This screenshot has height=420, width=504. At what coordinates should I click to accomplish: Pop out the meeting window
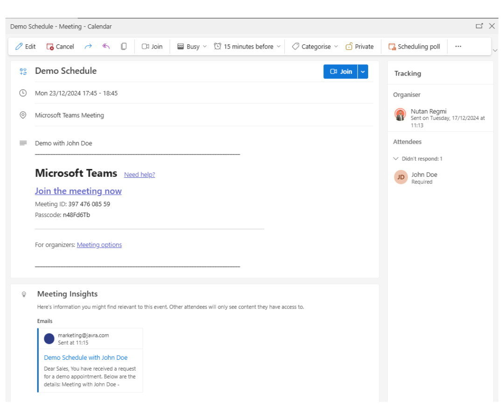[479, 26]
